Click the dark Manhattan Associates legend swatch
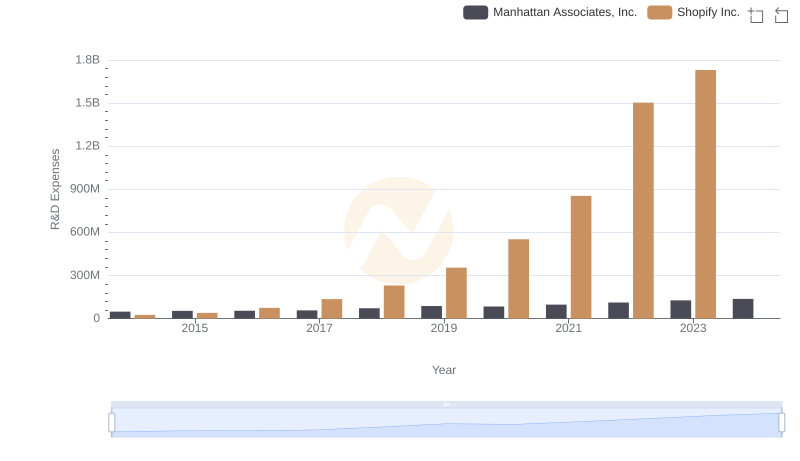This screenshot has height=461, width=800. [476, 12]
